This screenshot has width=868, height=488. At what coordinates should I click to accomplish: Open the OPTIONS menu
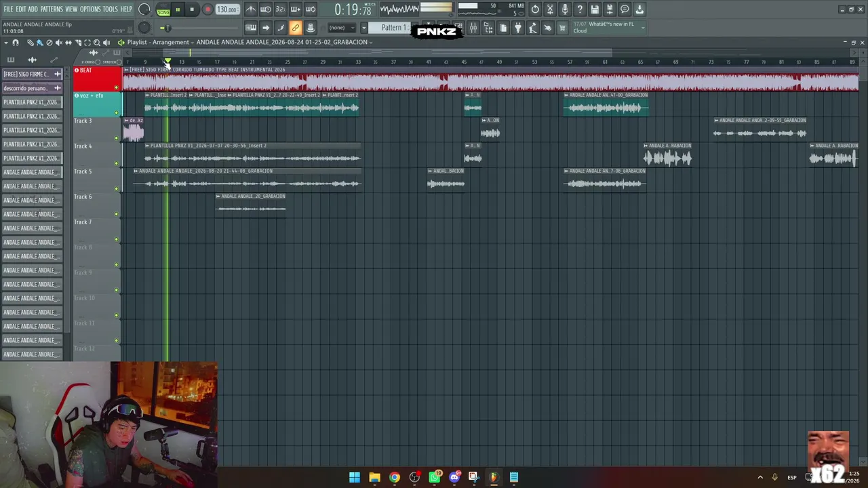[90, 9]
